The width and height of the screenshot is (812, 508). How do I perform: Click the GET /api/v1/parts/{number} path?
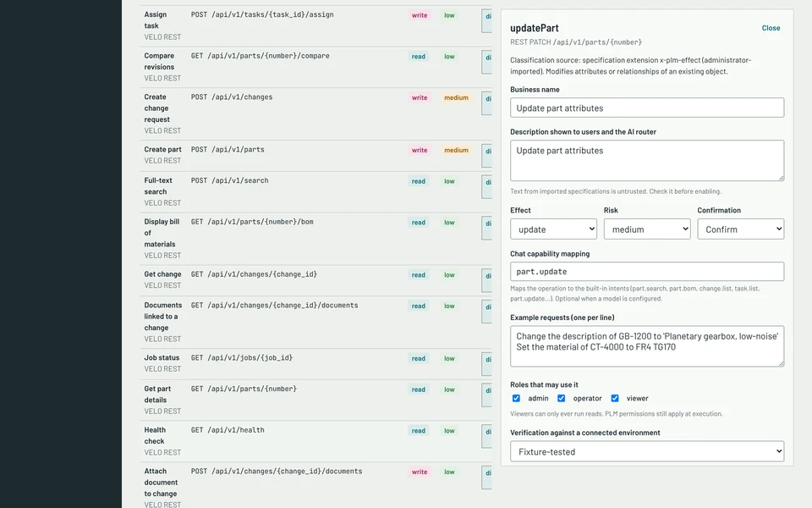(x=244, y=389)
